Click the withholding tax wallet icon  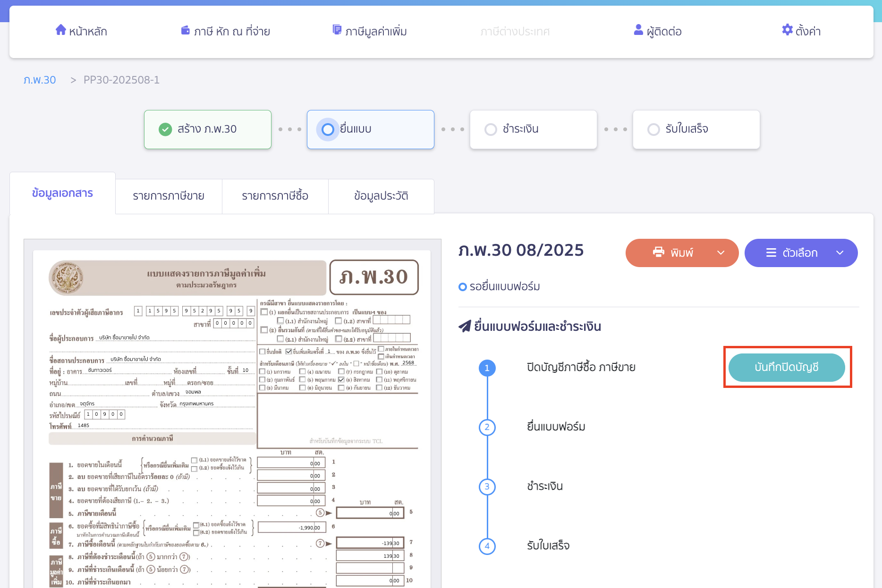pyautogui.click(x=186, y=31)
